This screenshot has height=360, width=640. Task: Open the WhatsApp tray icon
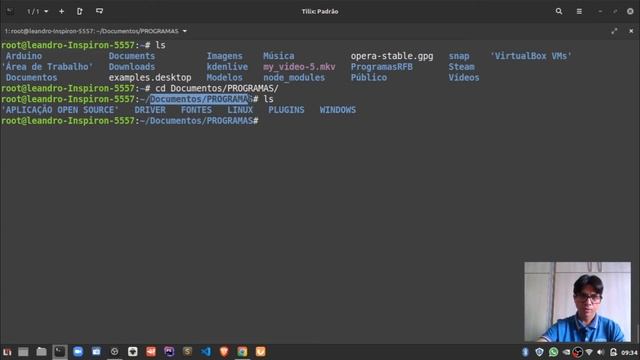click(x=553, y=352)
